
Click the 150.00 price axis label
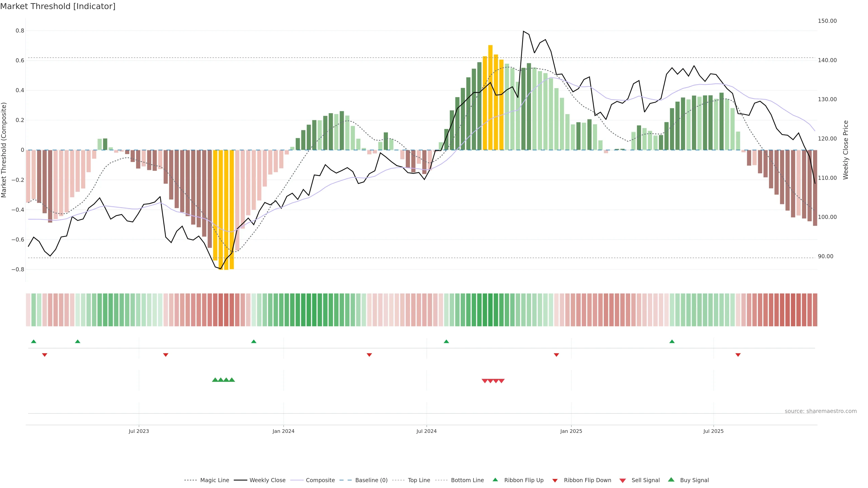[827, 21]
